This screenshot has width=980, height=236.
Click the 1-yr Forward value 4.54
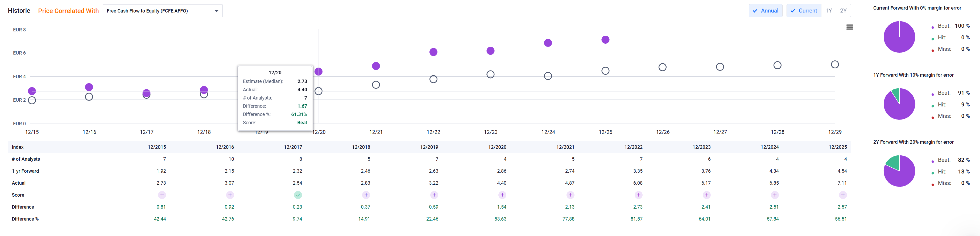842,171
